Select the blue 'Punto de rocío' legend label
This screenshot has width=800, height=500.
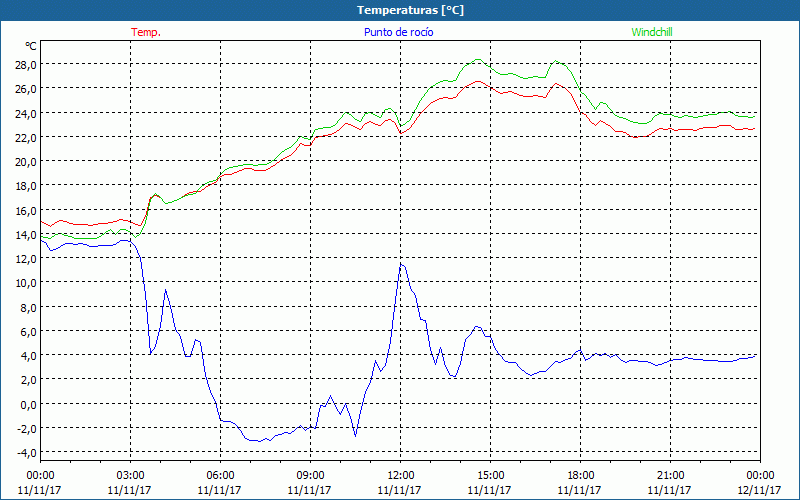398,32
